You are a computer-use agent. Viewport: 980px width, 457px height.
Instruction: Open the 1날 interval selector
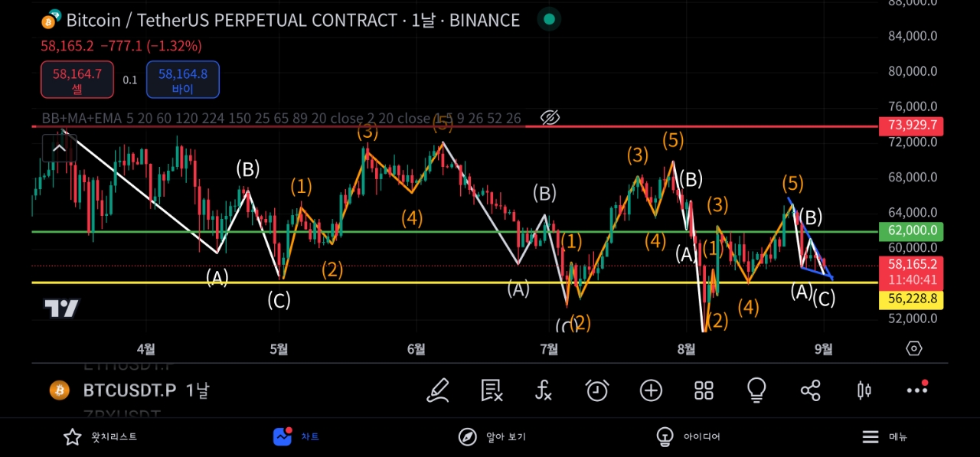[197, 390]
